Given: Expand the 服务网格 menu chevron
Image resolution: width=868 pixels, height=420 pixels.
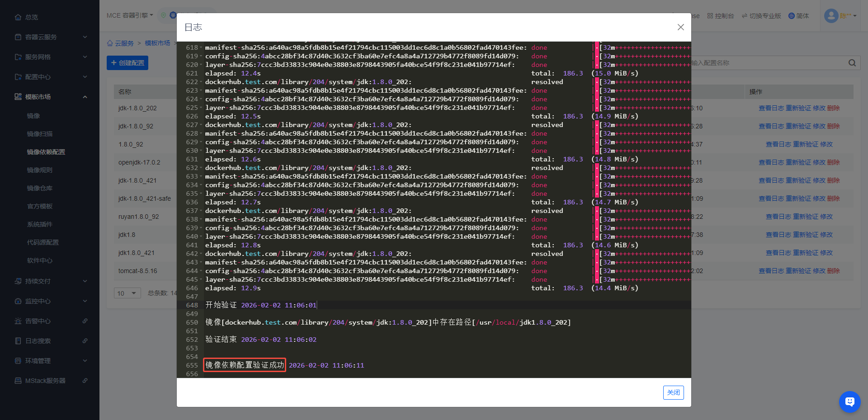Looking at the screenshot, I should click(85, 57).
